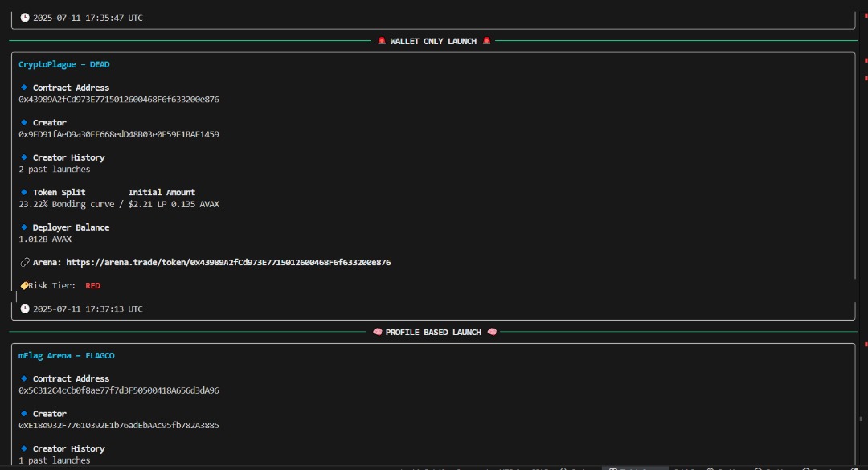Click the clock icon next to 17:37:13 timestamp

pos(24,309)
